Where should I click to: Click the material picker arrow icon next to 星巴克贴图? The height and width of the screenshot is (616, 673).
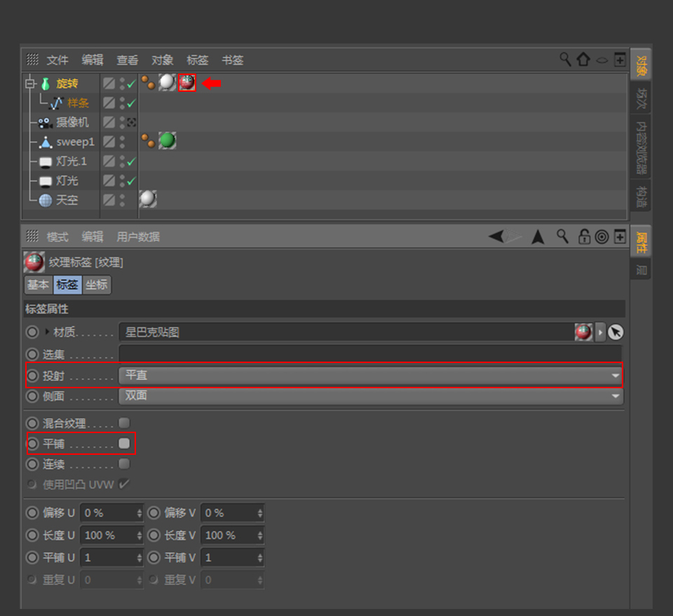(x=616, y=332)
